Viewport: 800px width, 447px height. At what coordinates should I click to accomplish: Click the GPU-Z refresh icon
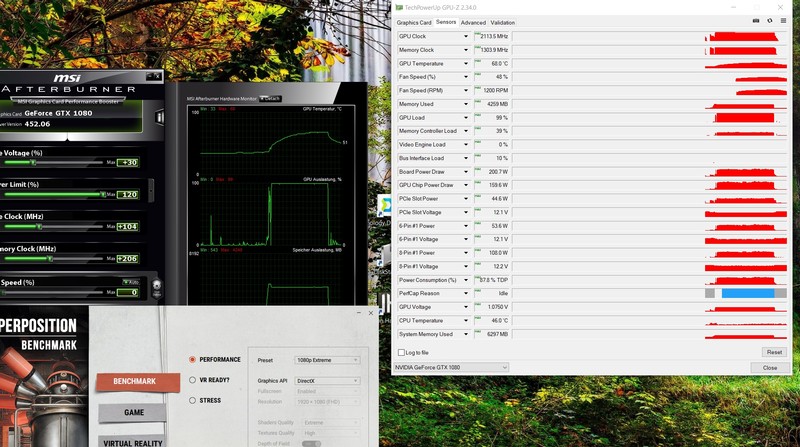point(769,21)
